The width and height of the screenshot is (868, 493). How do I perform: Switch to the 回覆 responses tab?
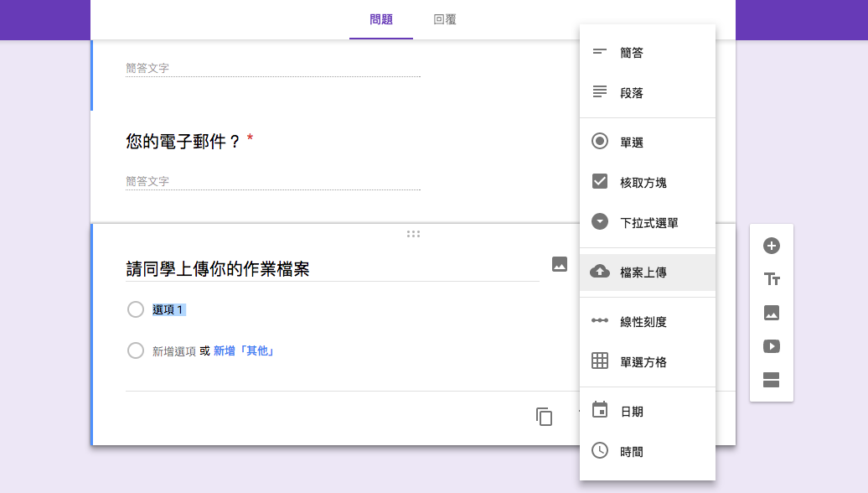click(445, 19)
